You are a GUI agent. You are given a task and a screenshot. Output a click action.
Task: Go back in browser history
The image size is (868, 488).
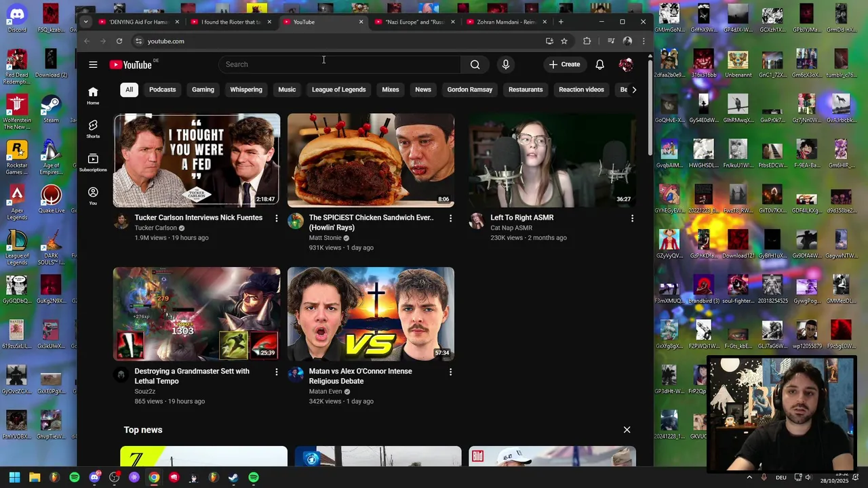(x=87, y=41)
